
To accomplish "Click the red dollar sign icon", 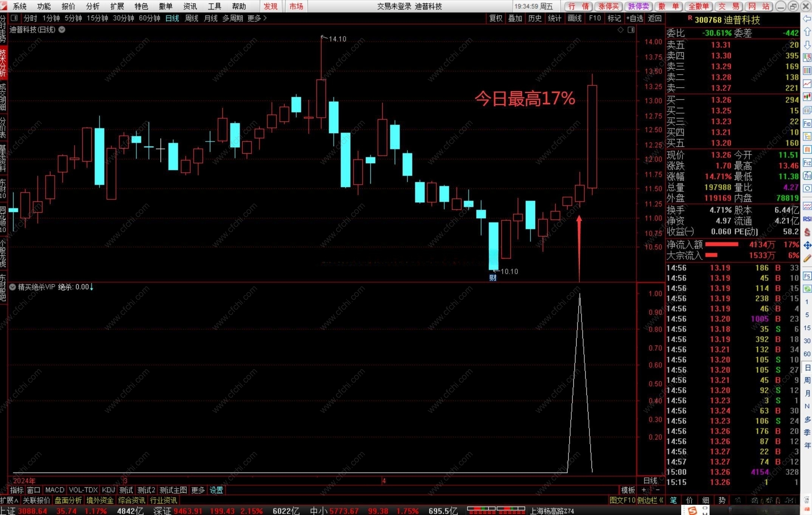I will 807,232.
